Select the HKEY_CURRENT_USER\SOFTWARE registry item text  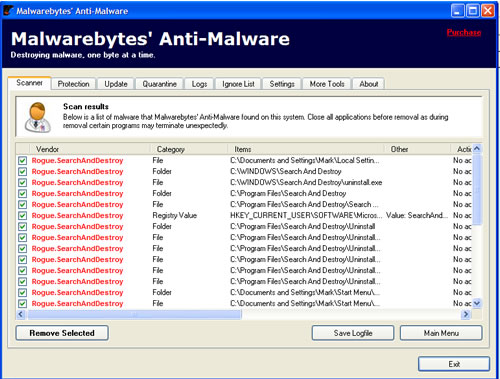tap(306, 216)
